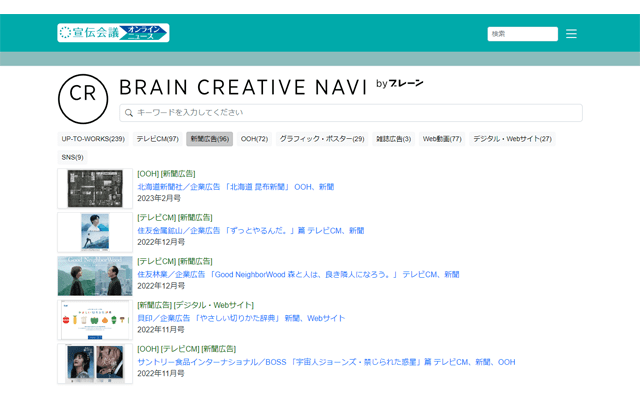Open the 住友林業 Good NeighborWood article link
Screen dimensions: 640x400
coord(298,275)
